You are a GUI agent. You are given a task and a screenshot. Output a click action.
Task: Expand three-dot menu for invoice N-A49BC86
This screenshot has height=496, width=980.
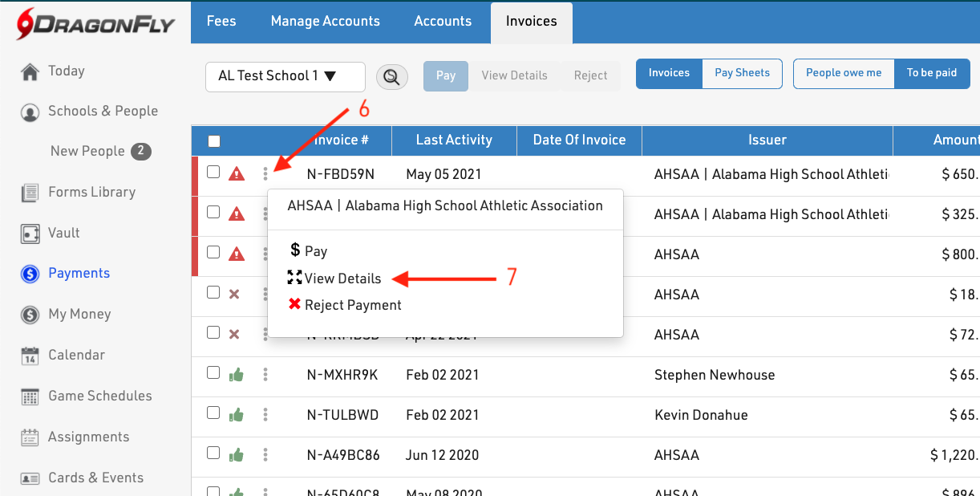point(265,455)
